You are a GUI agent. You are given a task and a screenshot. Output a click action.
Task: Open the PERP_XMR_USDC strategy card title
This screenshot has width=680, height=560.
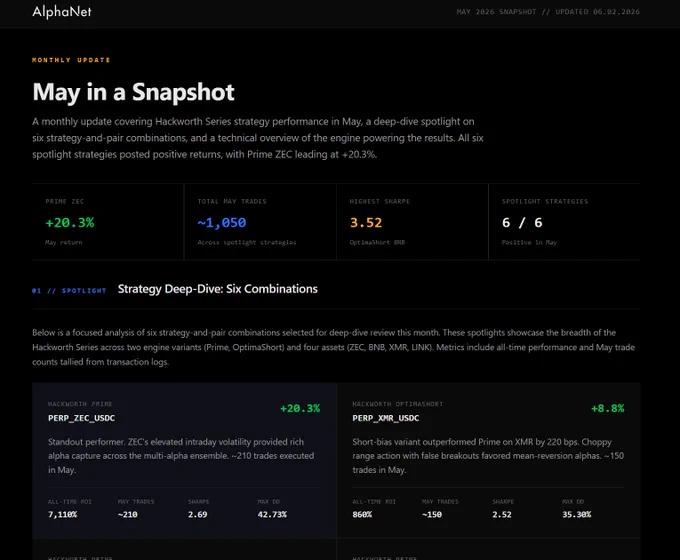(x=386, y=418)
